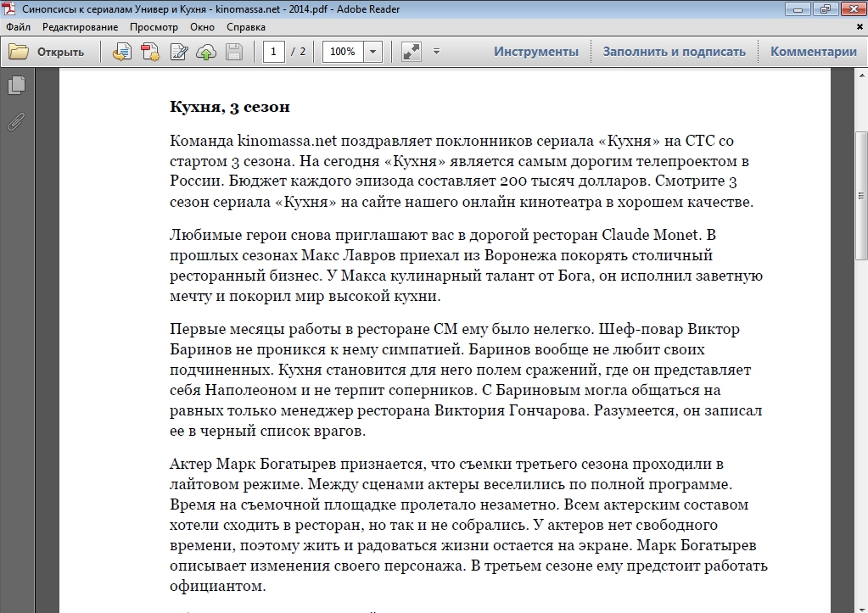Open the Справка menu

pos(246,27)
